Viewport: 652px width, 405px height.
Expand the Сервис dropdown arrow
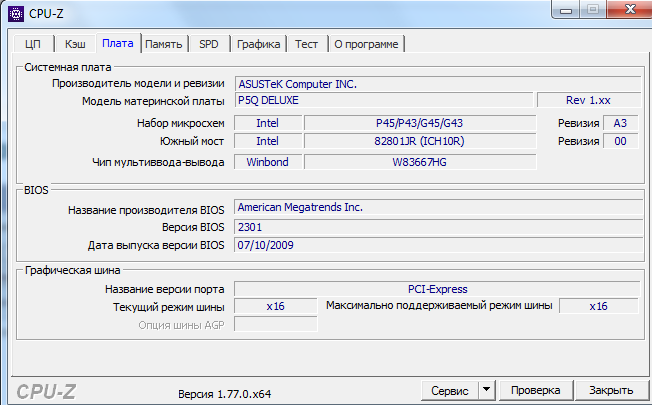click(486, 390)
